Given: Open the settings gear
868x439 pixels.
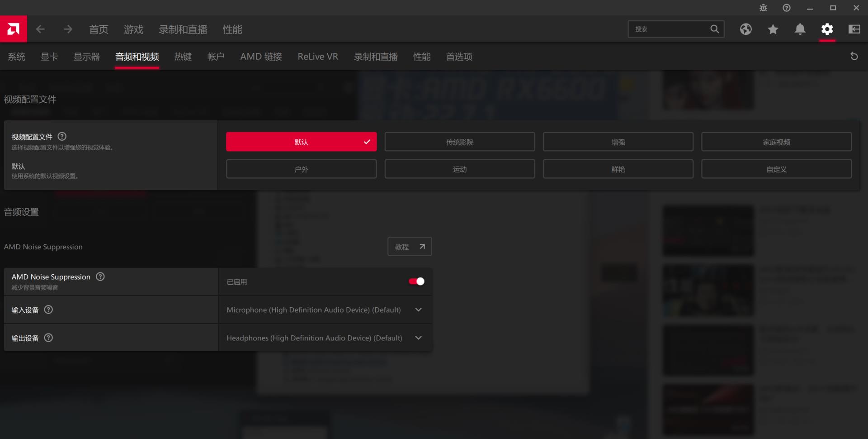Looking at the screenshot, I should coord(827,29).
